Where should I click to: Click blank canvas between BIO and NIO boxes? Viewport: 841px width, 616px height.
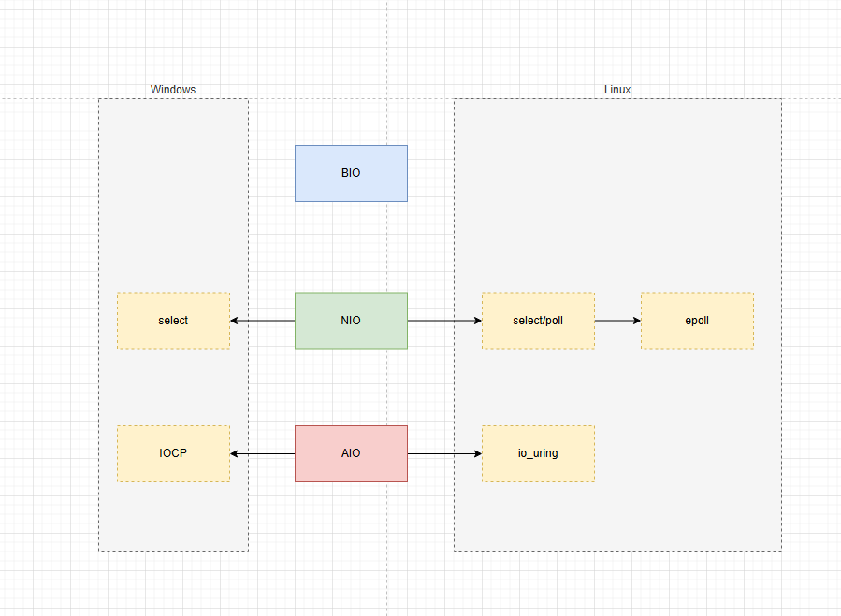coord(351,248)
